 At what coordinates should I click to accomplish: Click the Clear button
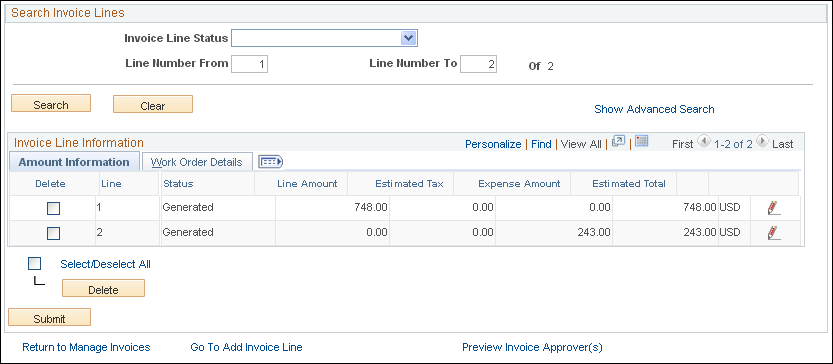click(153, 104)
